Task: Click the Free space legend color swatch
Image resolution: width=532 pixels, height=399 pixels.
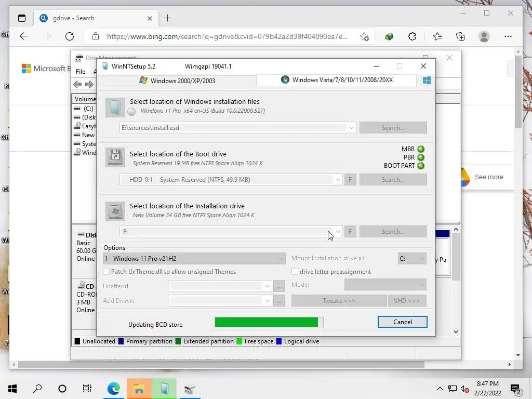Action: [239, 341]
